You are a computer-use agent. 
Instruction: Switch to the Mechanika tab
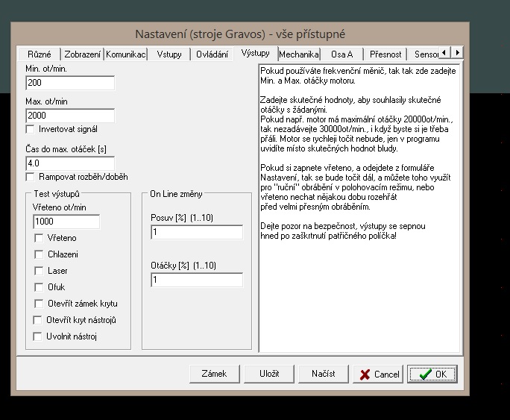pos(299,54)
